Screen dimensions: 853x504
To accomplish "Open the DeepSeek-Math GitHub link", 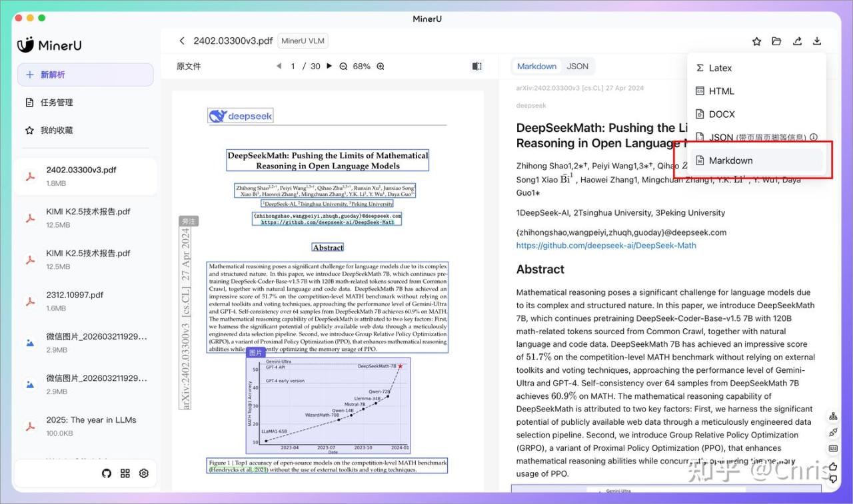I will click(606, 246).
